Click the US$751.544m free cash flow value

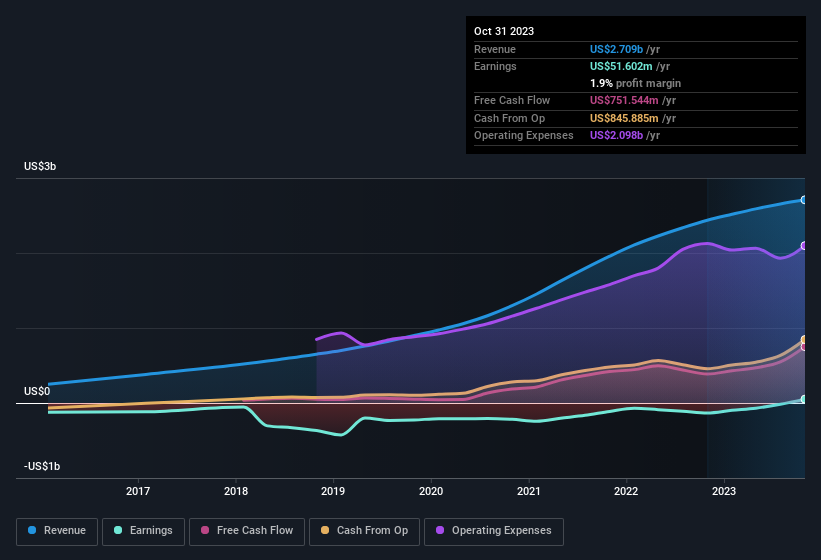click(x=624, y=100)
